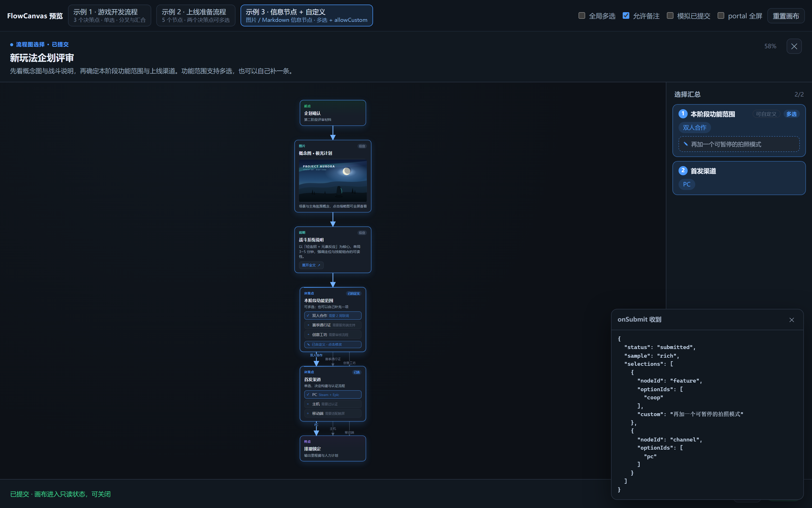Click 已自定义 · 点击修改 button in feature node

coord(333,344)
